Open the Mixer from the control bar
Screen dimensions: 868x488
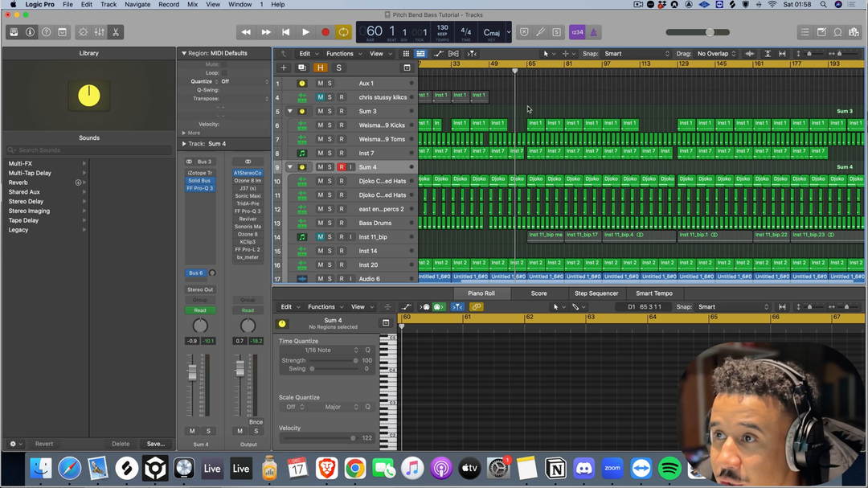(100, 32)
